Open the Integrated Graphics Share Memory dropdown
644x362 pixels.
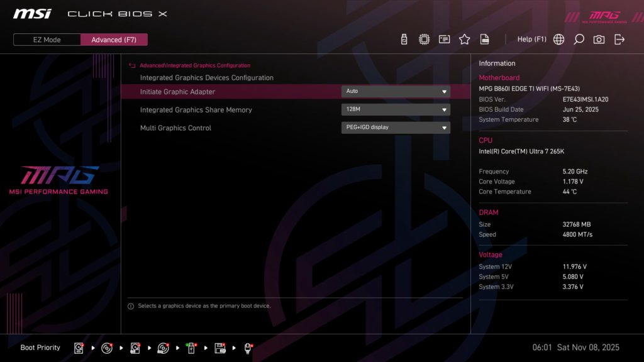click(395, 109)
